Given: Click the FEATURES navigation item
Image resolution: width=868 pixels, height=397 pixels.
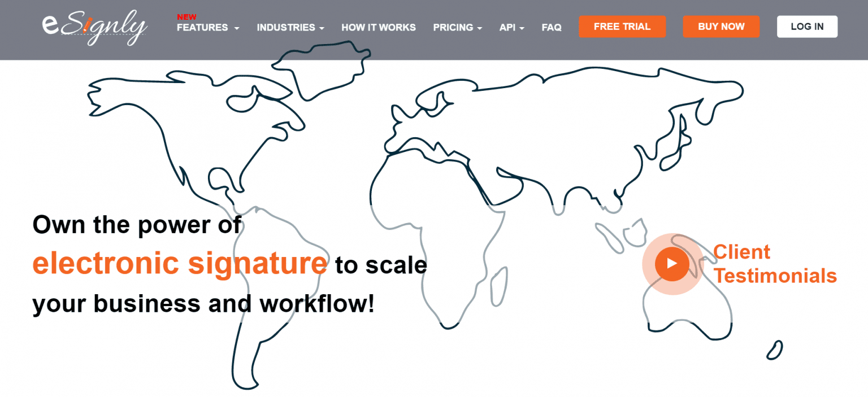Looking at the screenshot, I should pyautogui.click(x=203, y=27).
